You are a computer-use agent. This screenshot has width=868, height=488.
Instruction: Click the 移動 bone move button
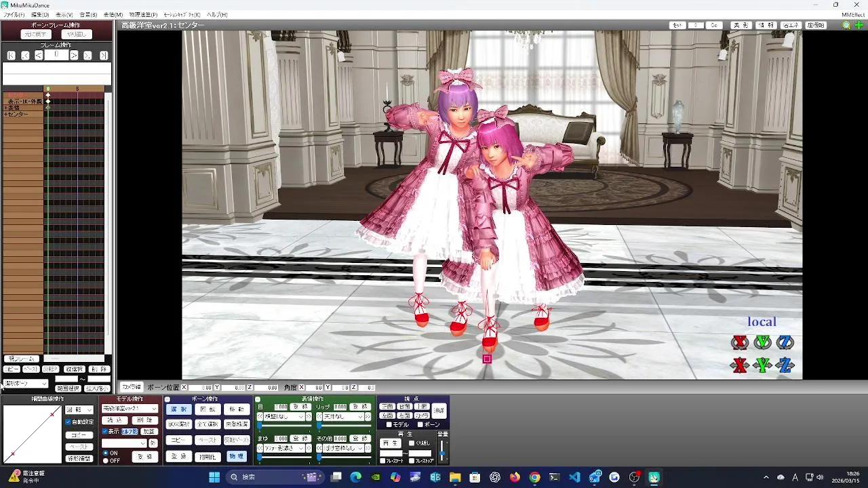[237, 409]
